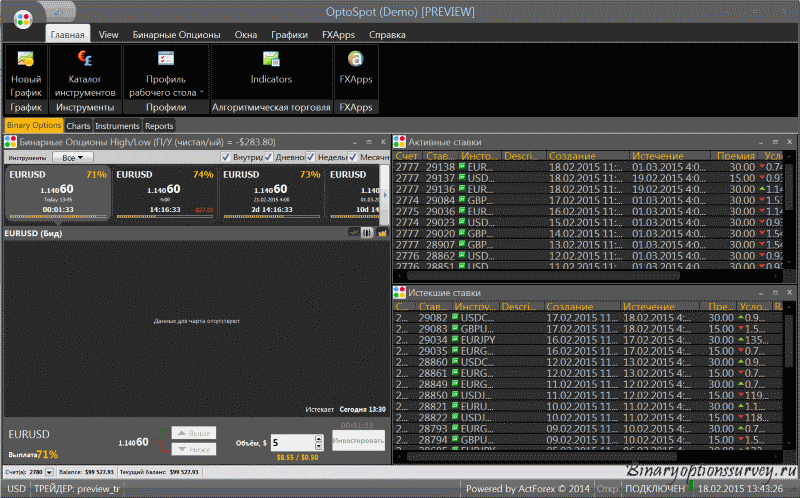Select line chart type icon in EURUSD chart
Screen dimensions: 800x498
pyautogui.click(x=354, y=233)
